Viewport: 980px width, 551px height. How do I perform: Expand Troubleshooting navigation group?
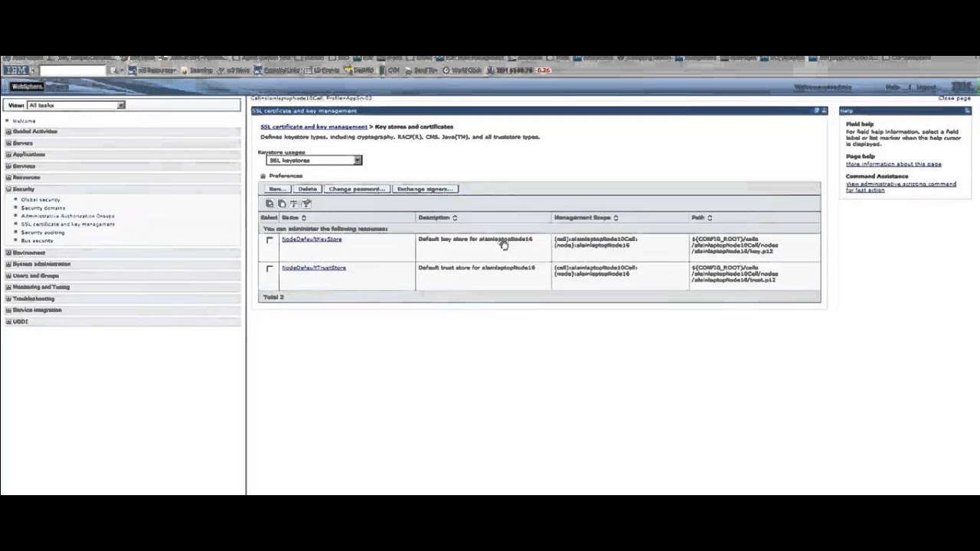8,298
